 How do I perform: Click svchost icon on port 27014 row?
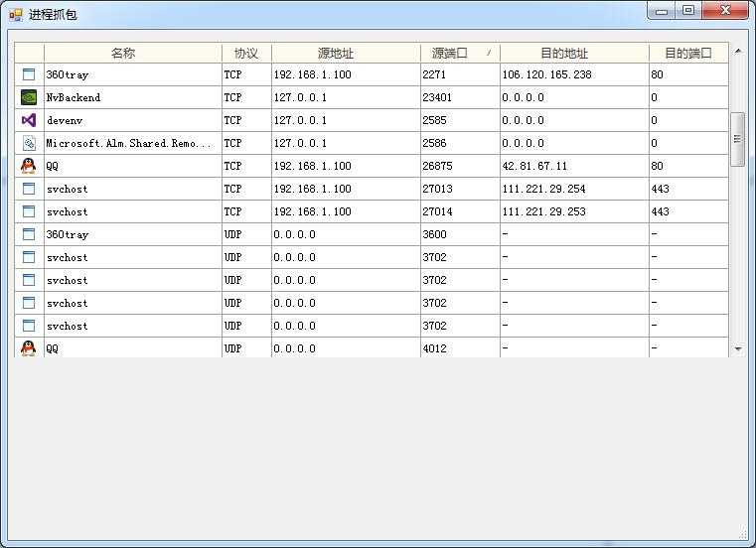pyautogui.click(x=29, y=211)
